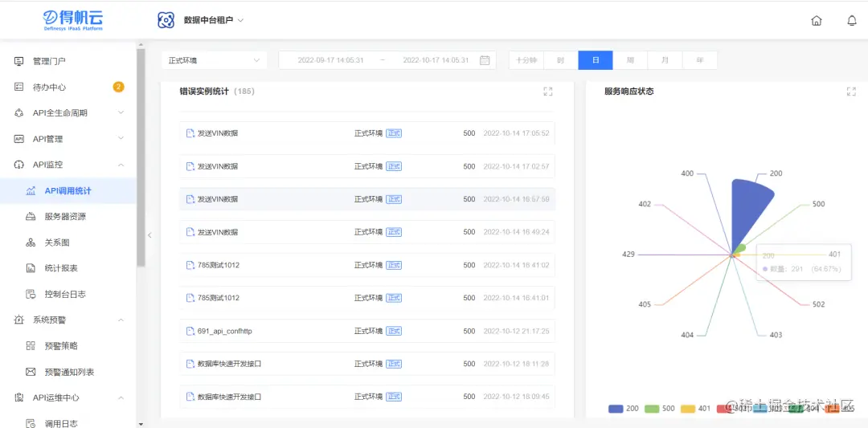Click the API运维中心 icon

pos(18,397)
